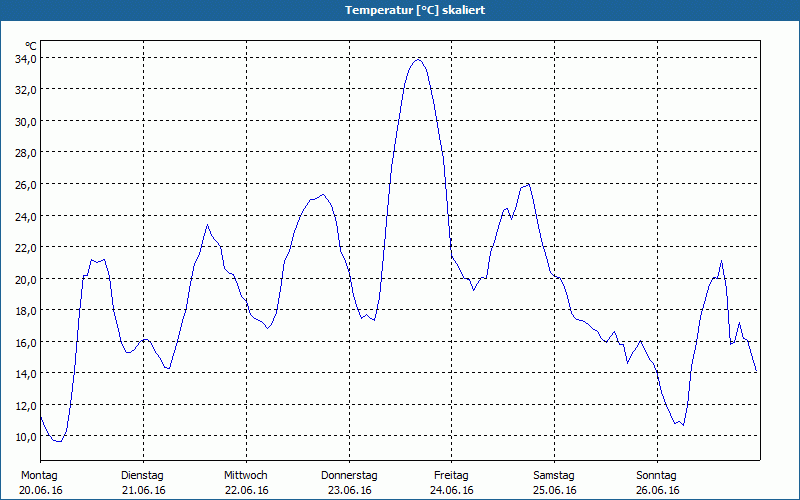Click the 34 °C peak of the curve

click(418, 60)
